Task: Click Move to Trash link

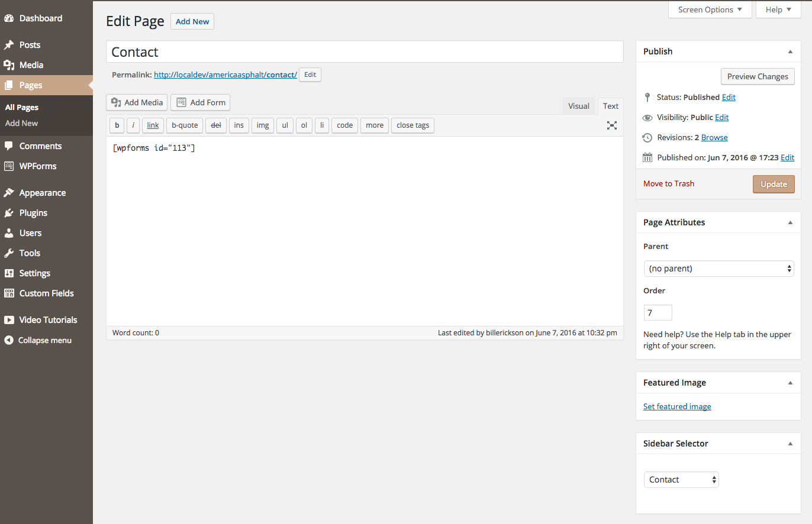Action: click(x=669, y=183)
